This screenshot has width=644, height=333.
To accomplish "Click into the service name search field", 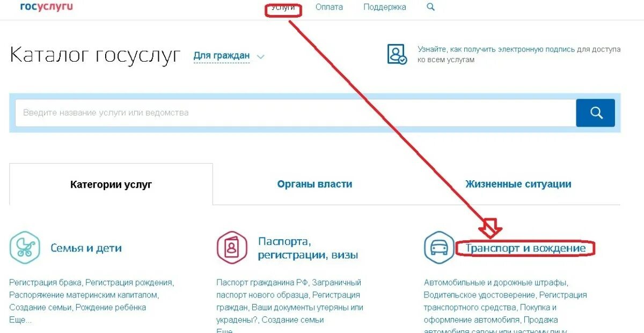I will click(x=296, y=113).
